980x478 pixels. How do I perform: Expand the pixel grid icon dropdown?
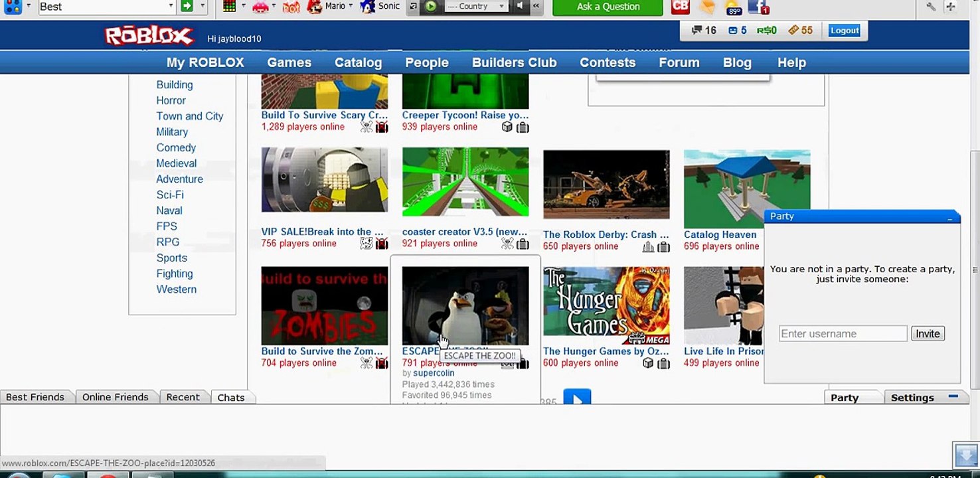pyautogui.click(x=244, y=6)
